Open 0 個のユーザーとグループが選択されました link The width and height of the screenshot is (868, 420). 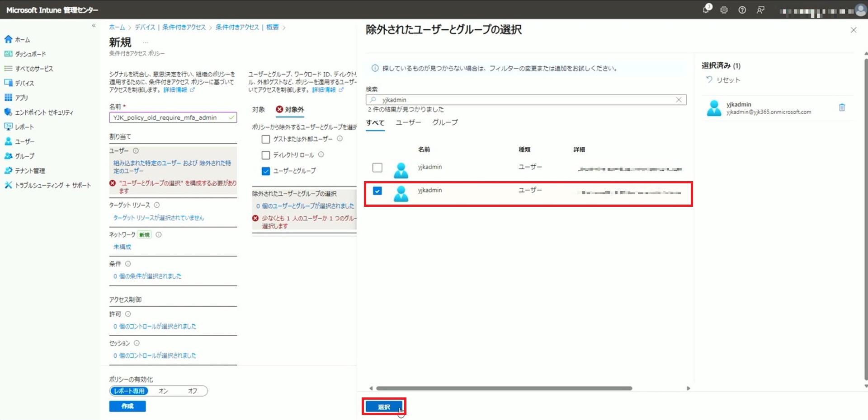pos(305,206)
